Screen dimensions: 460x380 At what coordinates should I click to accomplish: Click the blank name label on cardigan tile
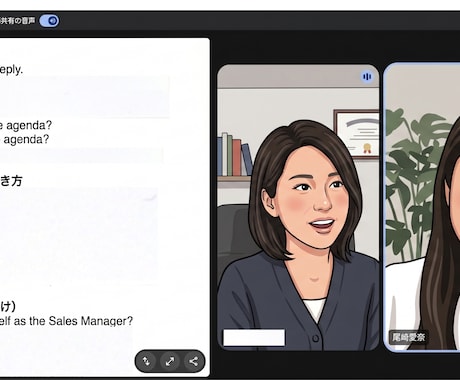[x=254, y=338]
